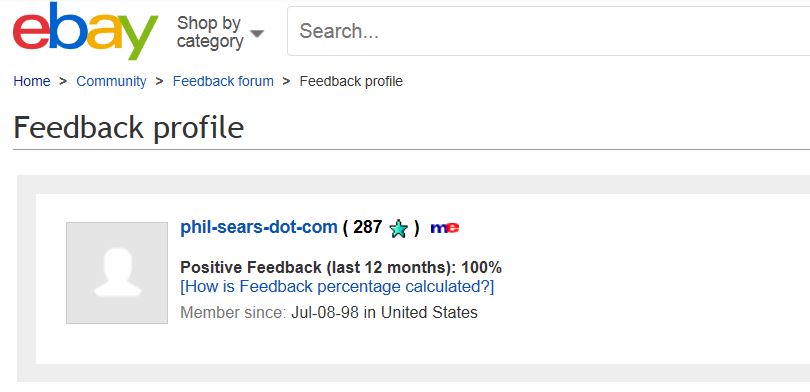The width and height of the screenshot is (810, 392).
Task: Click the Feedback profile breadcrumb text
Action: point(351,81)
